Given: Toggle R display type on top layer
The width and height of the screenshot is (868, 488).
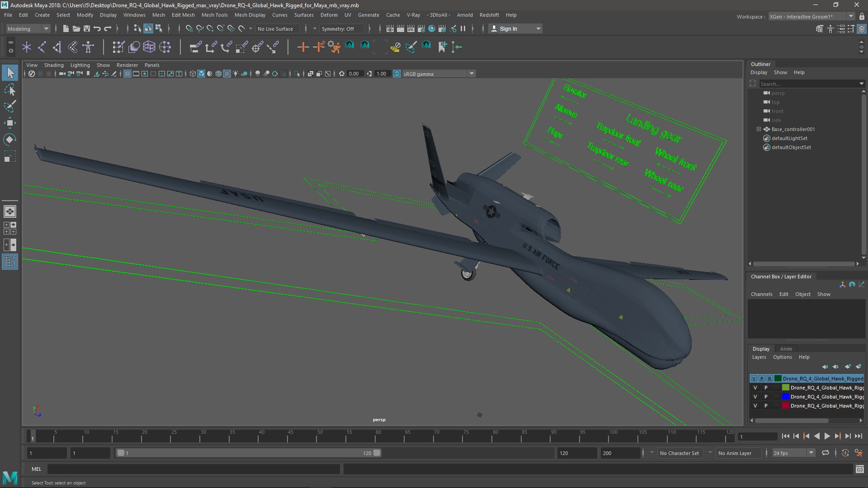Looking at the screenshot, I should click(x=769, y=379).
